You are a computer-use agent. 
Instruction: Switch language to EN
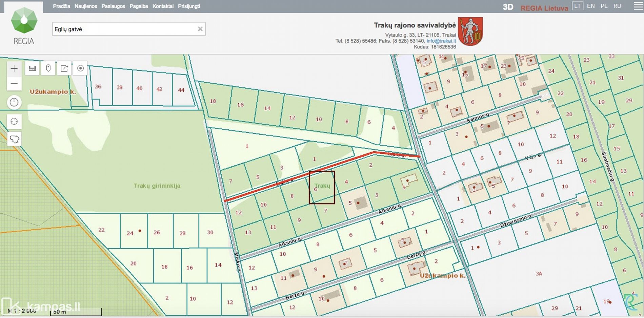pos(591,6)
